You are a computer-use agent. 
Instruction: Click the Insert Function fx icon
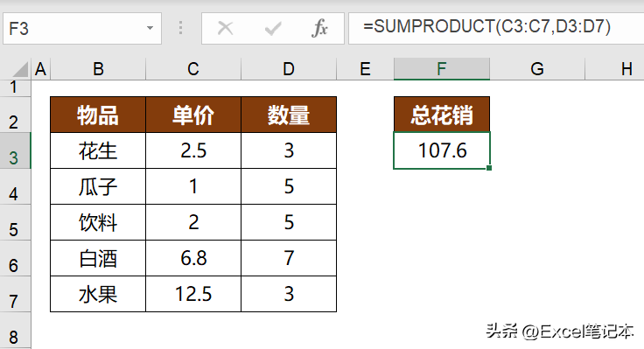pos(320,28)
